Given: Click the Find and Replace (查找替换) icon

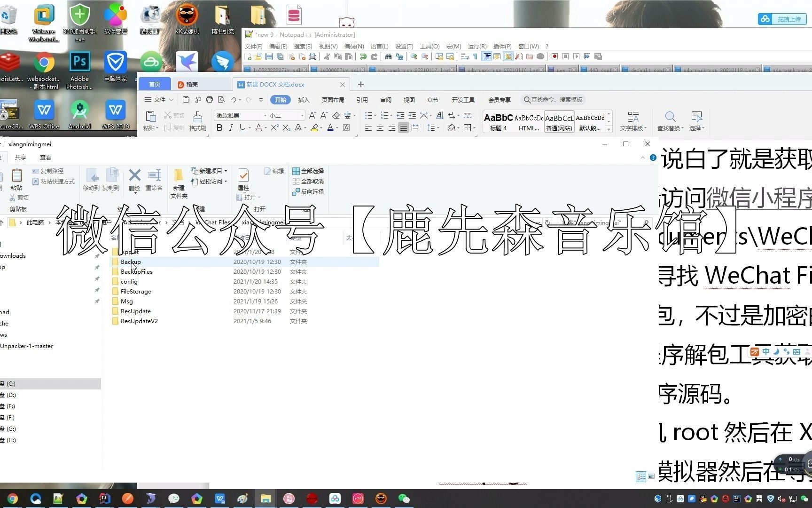Looking at the screenshot, I should (x=670, y=121).
